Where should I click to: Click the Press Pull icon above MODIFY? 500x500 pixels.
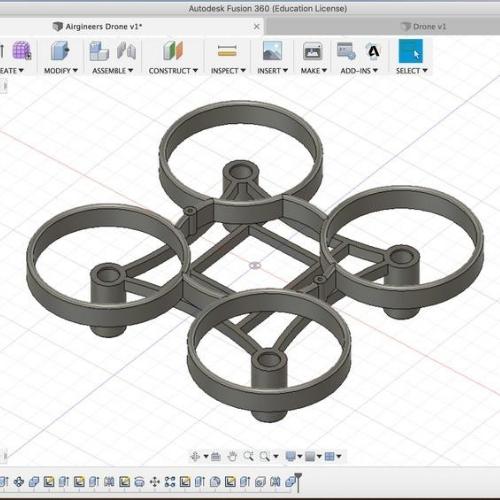click(60, 51)
